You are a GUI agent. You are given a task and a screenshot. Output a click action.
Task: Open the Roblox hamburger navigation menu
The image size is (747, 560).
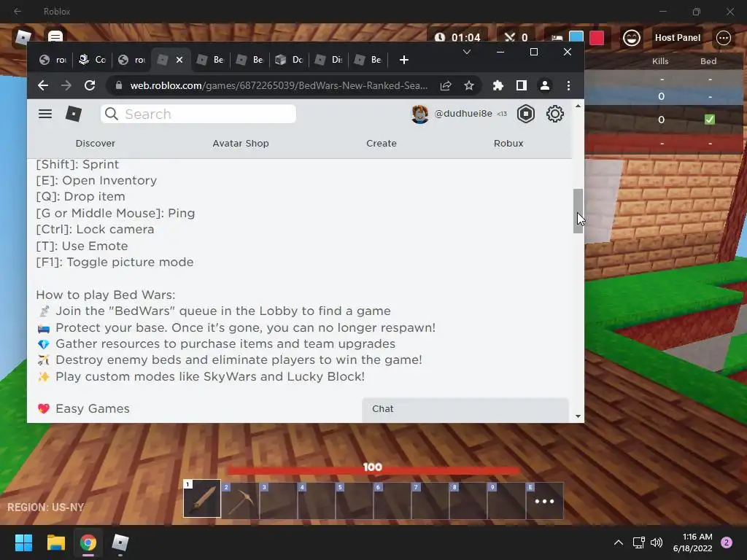point(45,114)
